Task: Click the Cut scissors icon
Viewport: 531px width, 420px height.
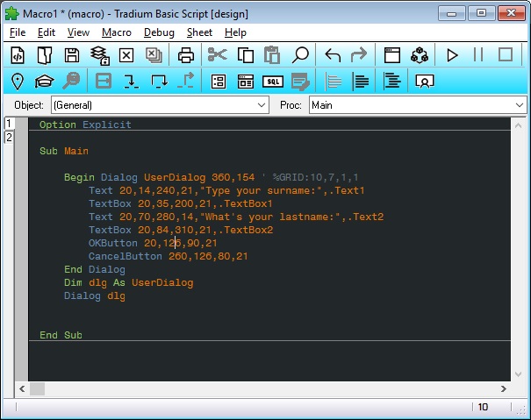Action: pyautogui.click(x=217, y=55)
